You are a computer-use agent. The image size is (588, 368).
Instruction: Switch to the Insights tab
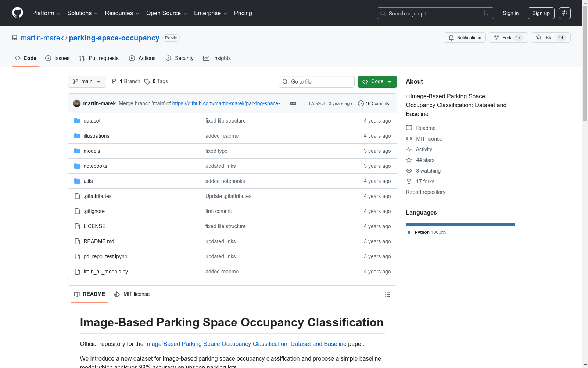point(217,58)
